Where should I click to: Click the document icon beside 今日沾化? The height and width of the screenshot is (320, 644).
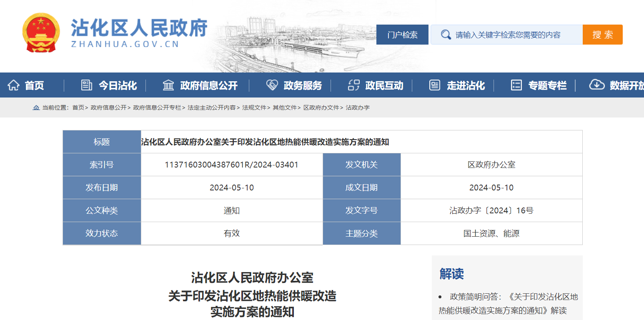[86, 85]
